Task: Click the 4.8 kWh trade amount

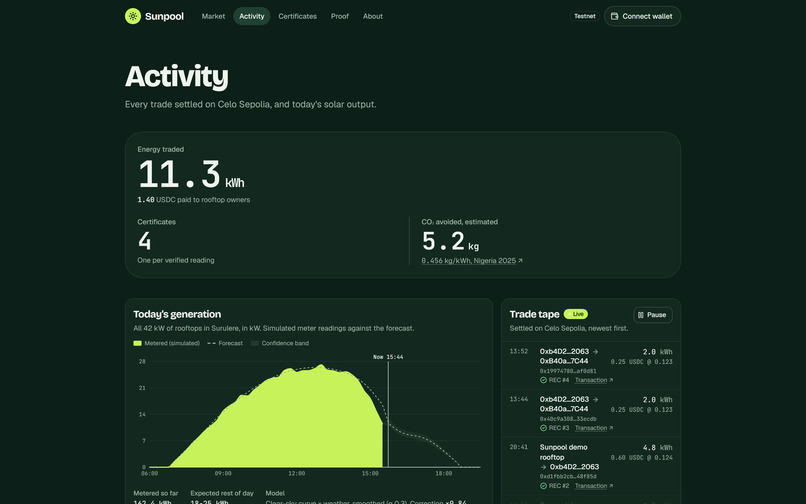Action: 657,447
